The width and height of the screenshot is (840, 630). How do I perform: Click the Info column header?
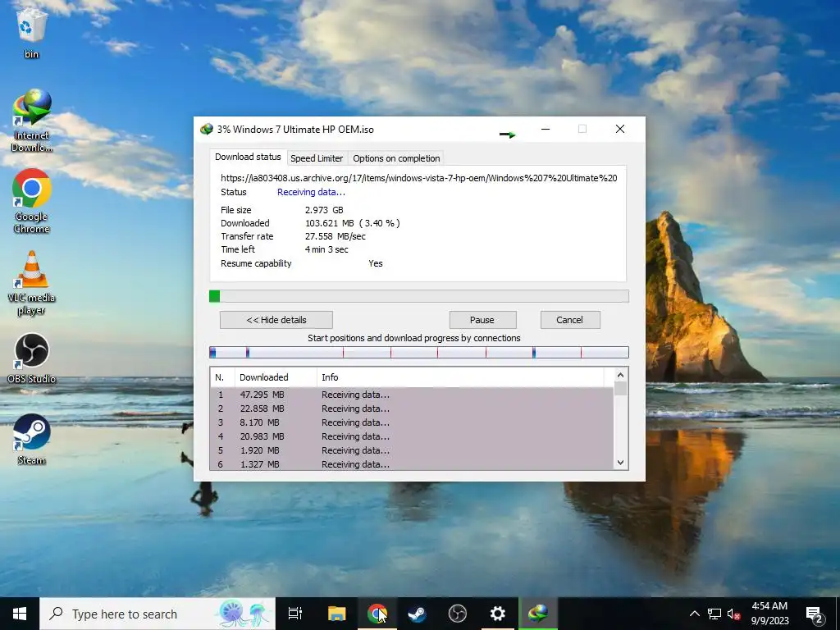pyautogui.click(x=461, y=377)
